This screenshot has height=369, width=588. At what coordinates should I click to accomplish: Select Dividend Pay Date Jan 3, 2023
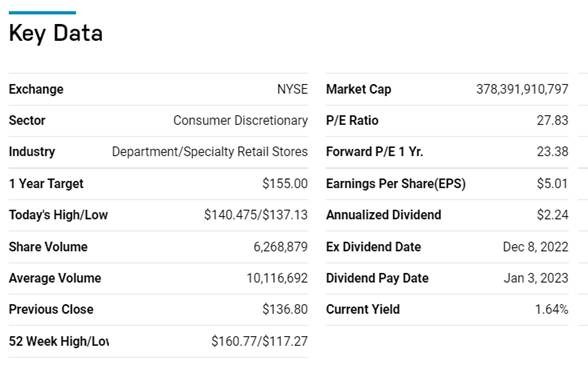click(536, 278)
